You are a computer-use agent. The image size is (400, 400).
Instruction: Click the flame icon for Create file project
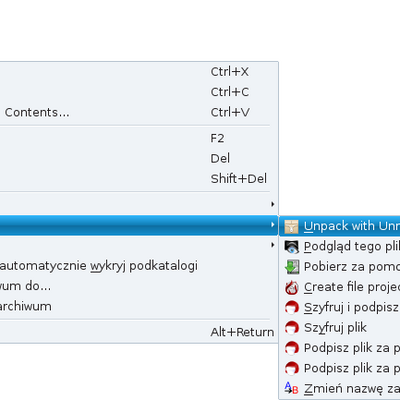click(291, 287)
